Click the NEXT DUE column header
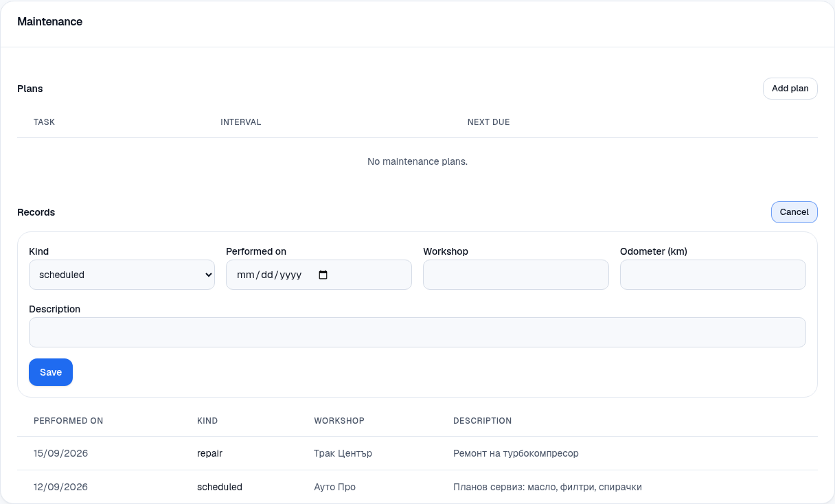Screen dimensions: 835x504 (x=489, y=122)
